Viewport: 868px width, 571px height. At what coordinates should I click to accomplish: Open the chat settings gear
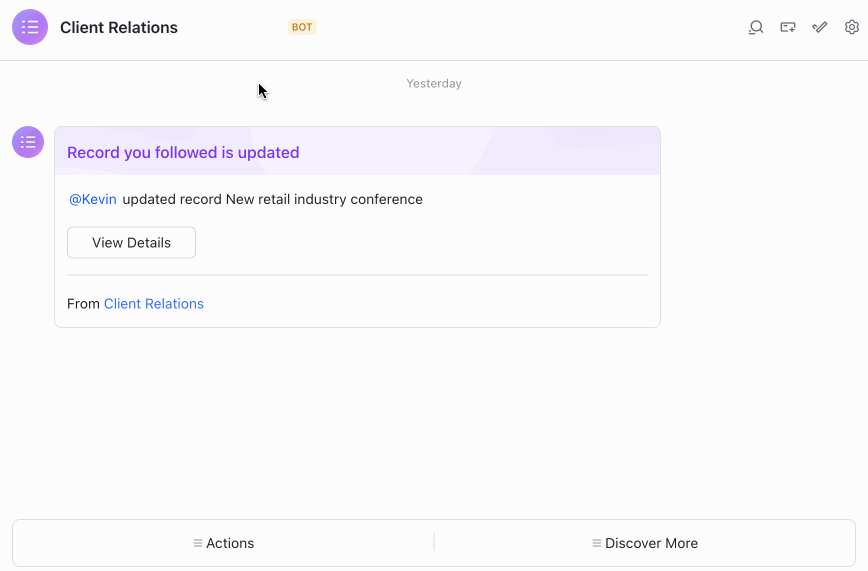[x=852, y=28]
